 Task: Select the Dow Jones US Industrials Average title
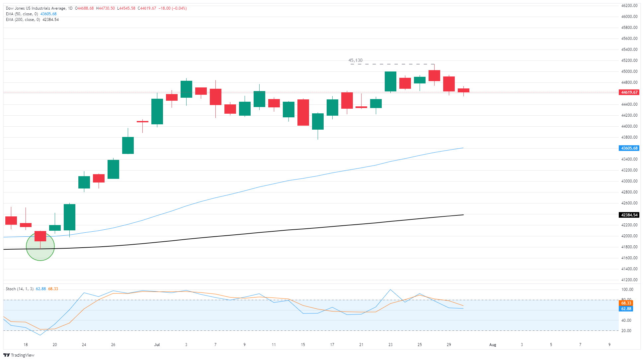[x=36, y=8]
